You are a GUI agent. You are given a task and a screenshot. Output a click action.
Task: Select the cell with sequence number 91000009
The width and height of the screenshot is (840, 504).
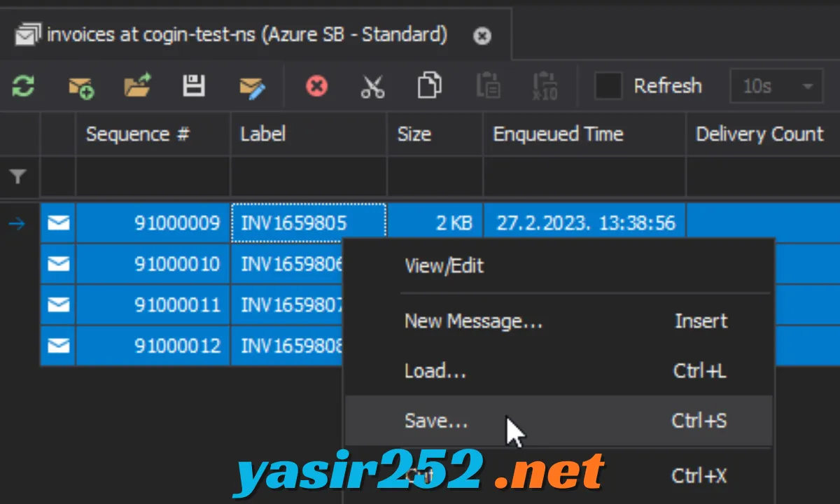153,223
